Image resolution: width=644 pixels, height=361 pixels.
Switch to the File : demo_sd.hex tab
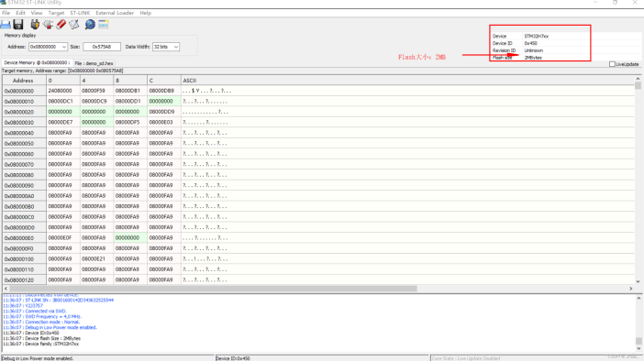94,63
